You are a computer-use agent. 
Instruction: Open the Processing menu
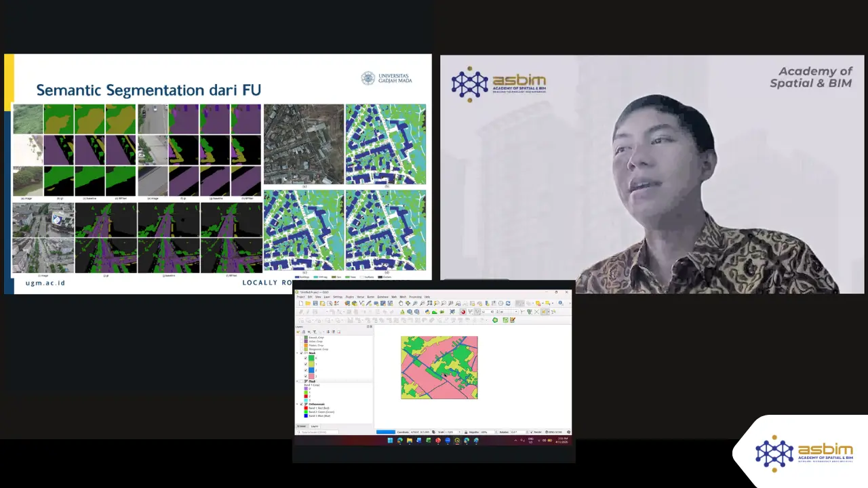tap(415, 297)
